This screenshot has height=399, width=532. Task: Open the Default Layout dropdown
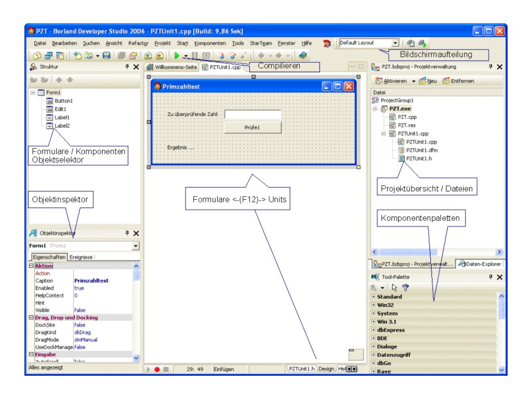coord(395,43)
